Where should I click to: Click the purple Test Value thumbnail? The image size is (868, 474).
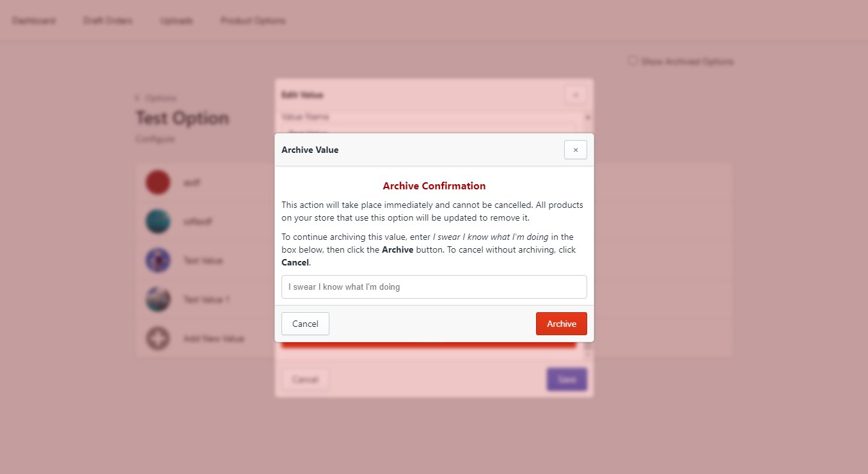pyautogui.click(x=157, y=260)
